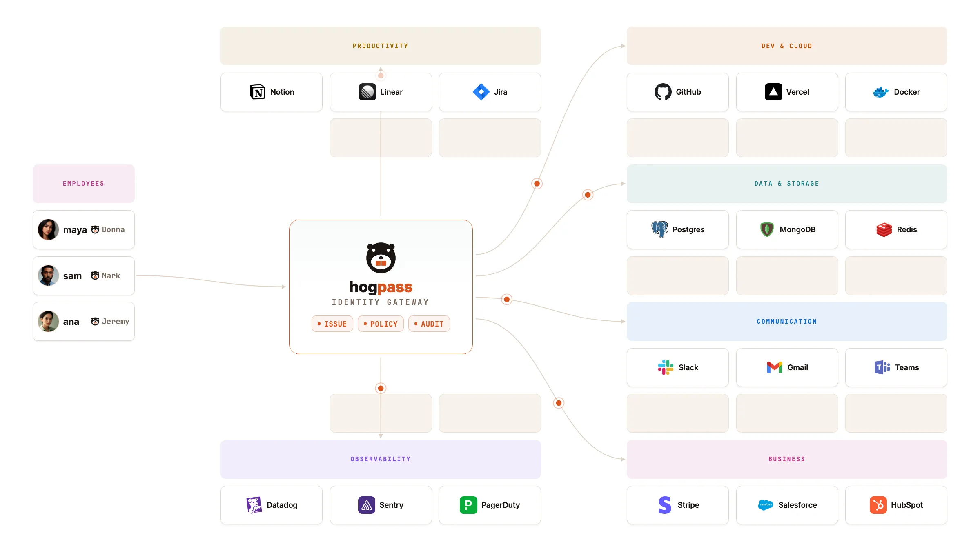
Task: Click the "IDENTITY GATEWAY" subtitle
Action: click(x=381, y=302)
